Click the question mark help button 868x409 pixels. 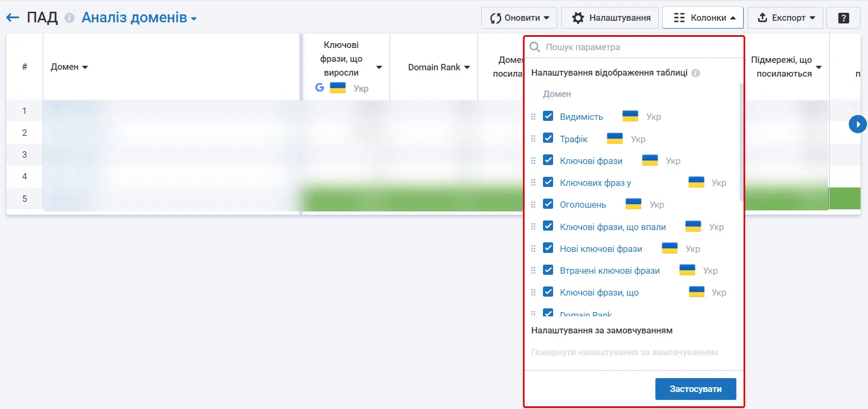[843, 18]
